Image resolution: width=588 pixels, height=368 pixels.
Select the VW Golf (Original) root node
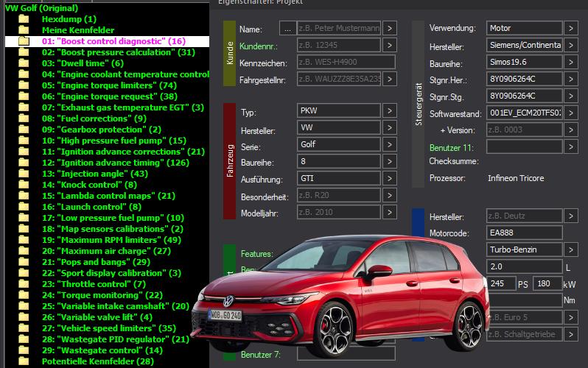(41, 8)
